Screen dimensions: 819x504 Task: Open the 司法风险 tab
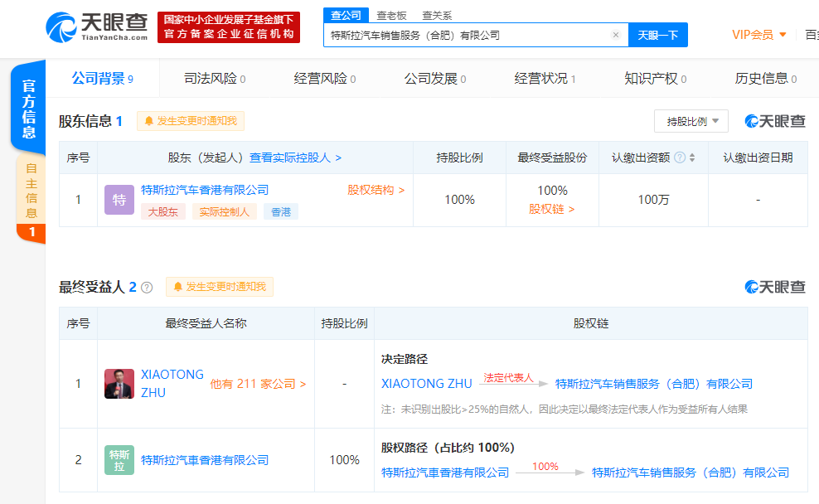point(212,77)
